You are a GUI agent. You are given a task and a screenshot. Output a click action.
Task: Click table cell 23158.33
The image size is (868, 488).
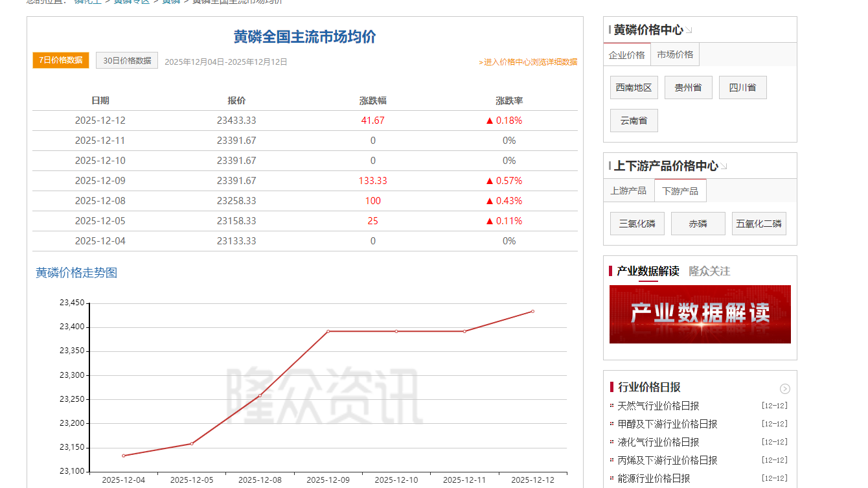tap(236, 221)
